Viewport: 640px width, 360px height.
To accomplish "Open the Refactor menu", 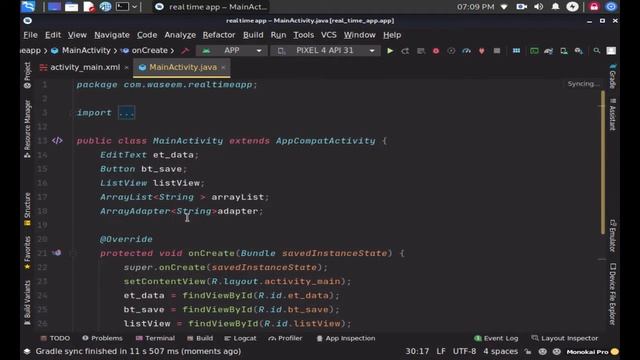I will (219, 35).
